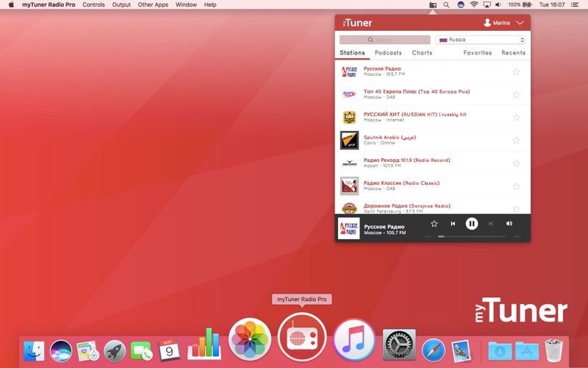Favorite Топ 40 Европа Плюс with its star
Image resolution: width=588 pixels, height=368 pixels.
(x=517, y=95)
